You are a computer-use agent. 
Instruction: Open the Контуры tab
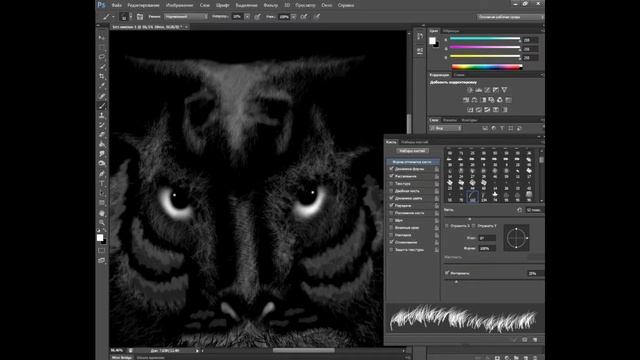click(469, 120)
